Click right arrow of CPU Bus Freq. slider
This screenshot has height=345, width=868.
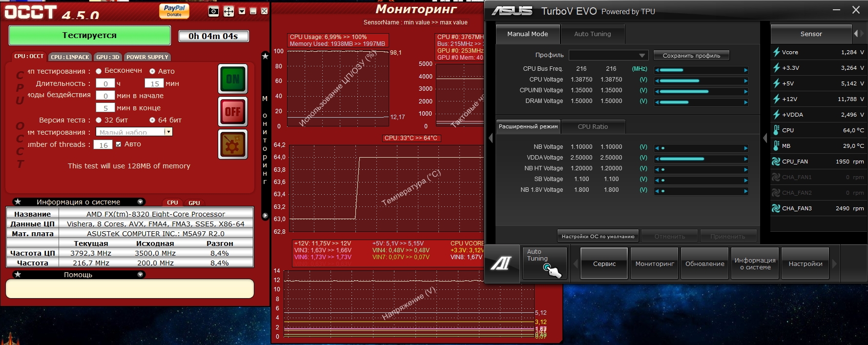[x=746, y=70]
